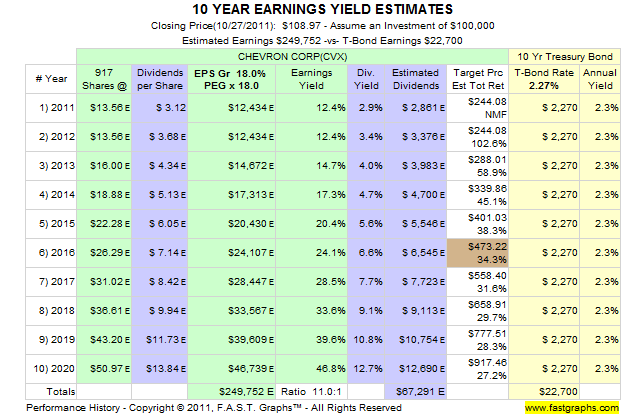Screen dimensions: 633x418
Task: Click the $ 9,113 estimated dividends cell
Action: click(x=415, y=311)
